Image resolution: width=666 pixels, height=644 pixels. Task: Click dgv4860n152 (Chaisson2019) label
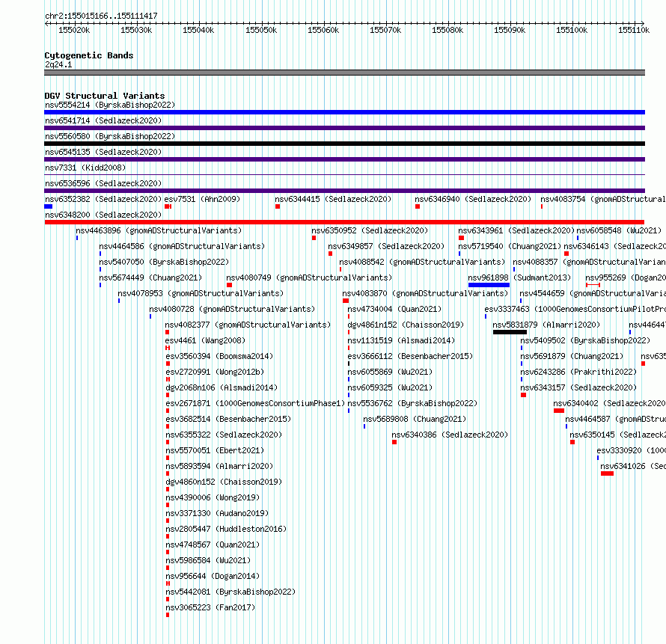[x=224, y=482]
